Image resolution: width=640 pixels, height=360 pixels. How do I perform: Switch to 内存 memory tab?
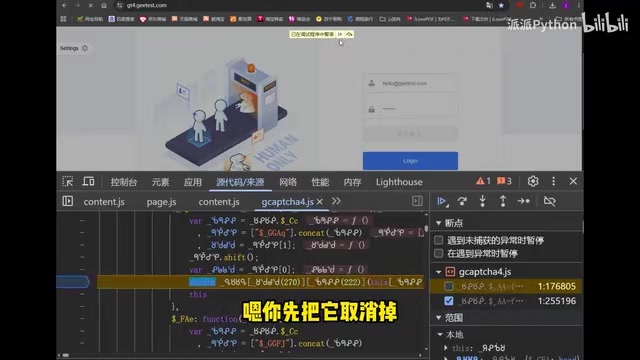coord(352,182)
